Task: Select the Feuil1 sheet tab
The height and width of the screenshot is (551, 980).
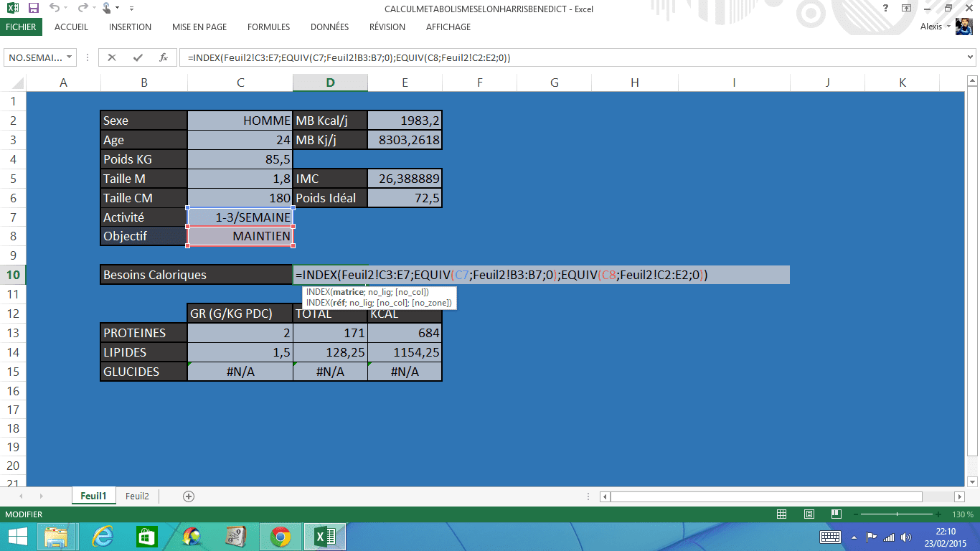Action: point(93,496)
